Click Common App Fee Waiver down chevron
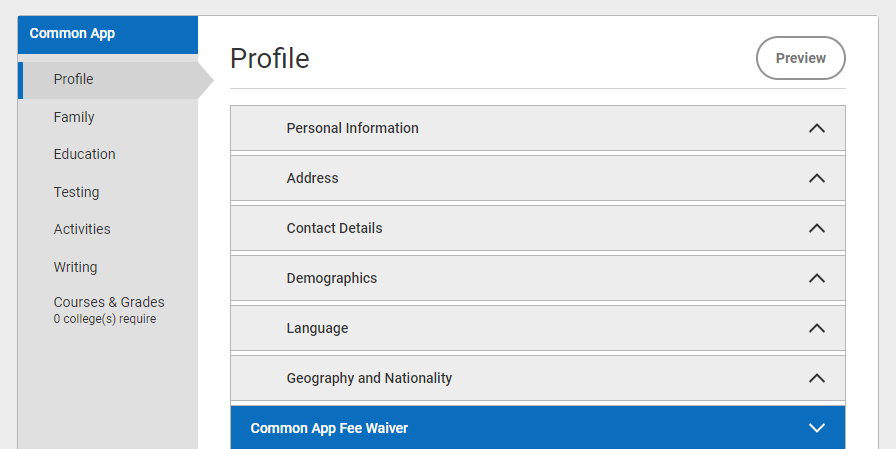The width and height of the screenshot is (896, 449). click(x=817, y=428)
